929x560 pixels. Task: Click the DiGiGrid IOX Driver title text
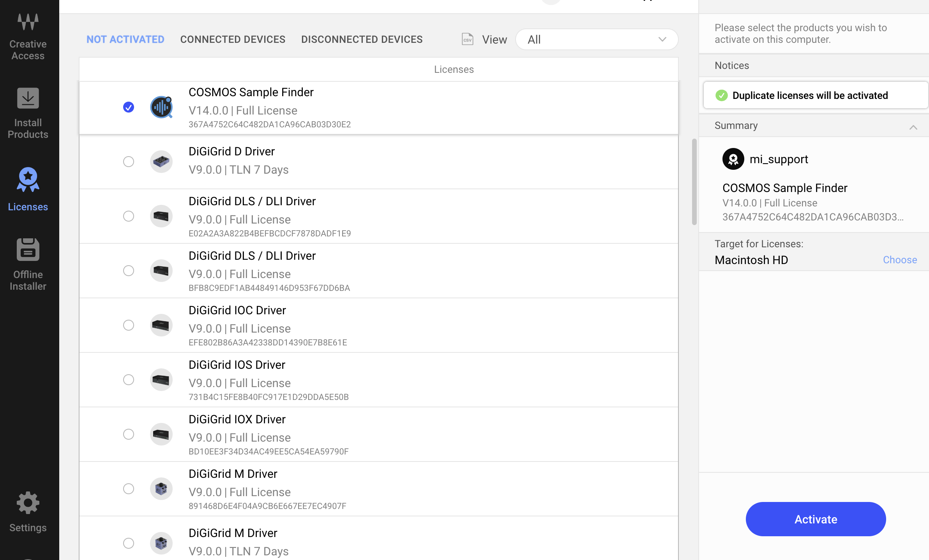[x=237, y=419]
